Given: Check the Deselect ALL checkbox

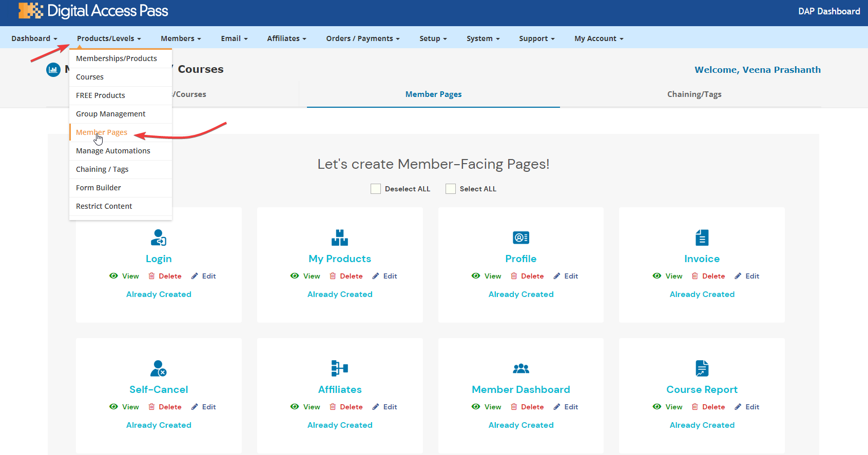Looking at the screenshot, I should coord(376,189).
